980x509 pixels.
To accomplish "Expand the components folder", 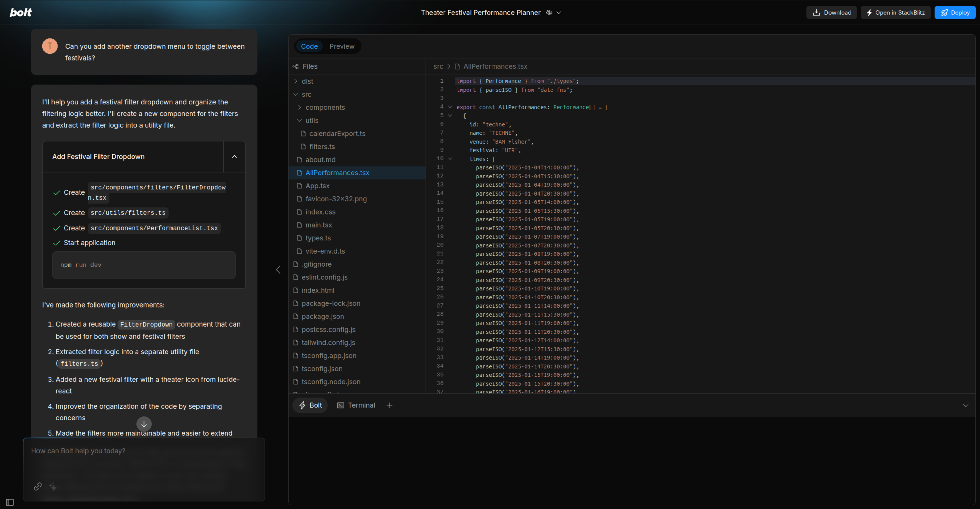I will pyautogui.click(x=357, y=108).
